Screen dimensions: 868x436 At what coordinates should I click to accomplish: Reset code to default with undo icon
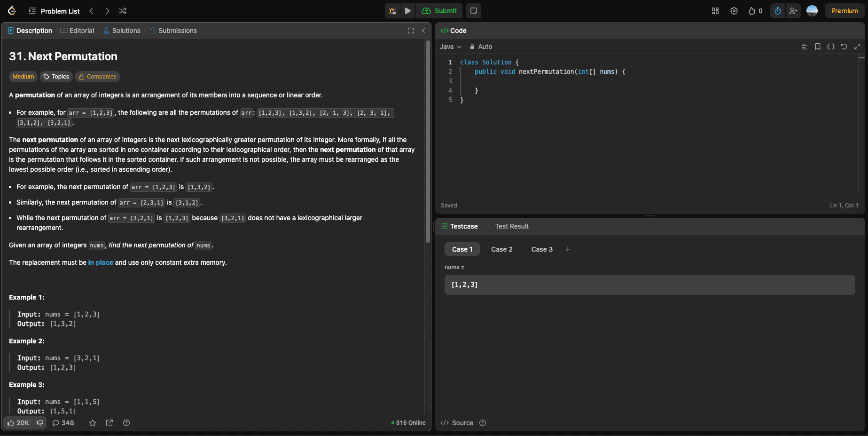point(844,47)
